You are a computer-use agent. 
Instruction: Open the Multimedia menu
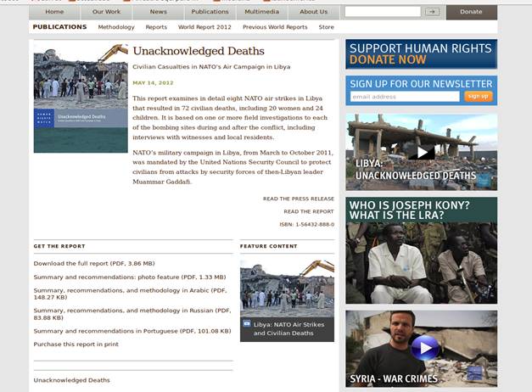coord(261,12)
